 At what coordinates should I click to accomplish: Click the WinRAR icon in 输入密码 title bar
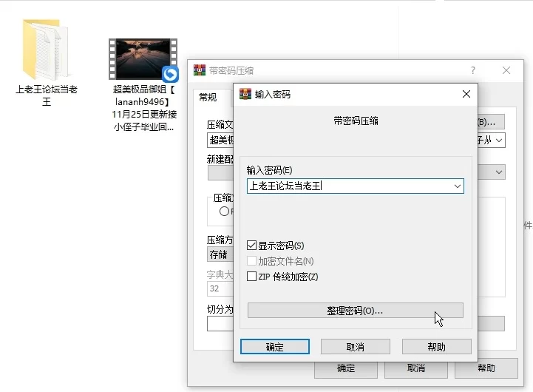click(x=245, y=94)
